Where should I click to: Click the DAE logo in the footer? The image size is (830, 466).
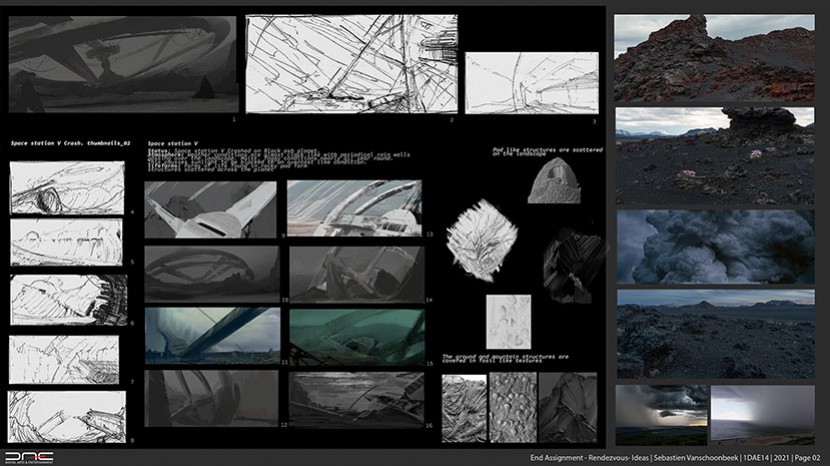(x=29, y=456)
